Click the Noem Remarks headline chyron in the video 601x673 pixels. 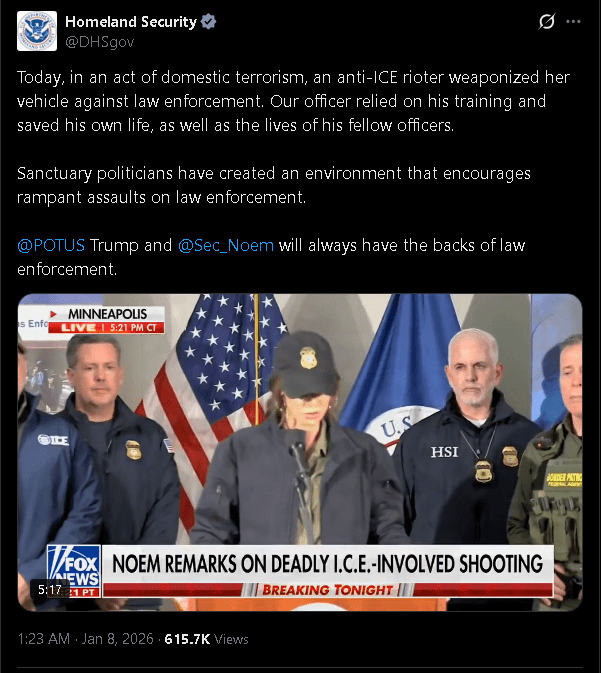click(x=328, y=564)
